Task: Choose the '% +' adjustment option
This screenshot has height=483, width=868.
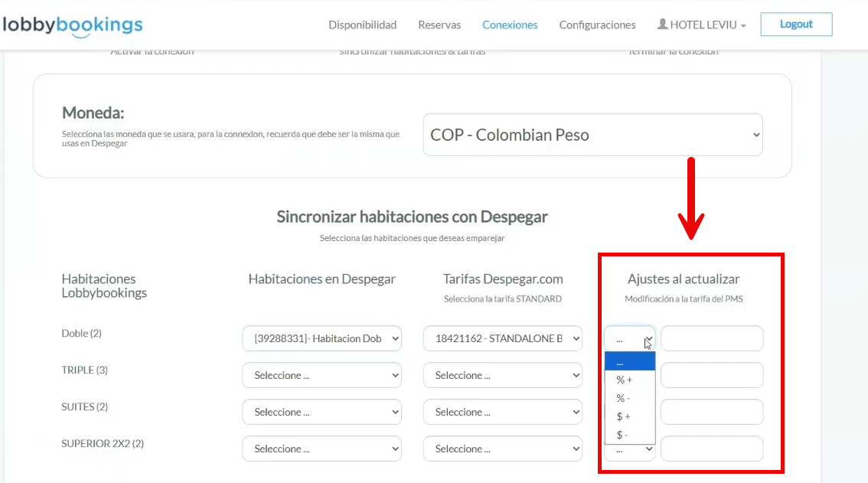Action: pyautogui.click(x=630, y=380)
